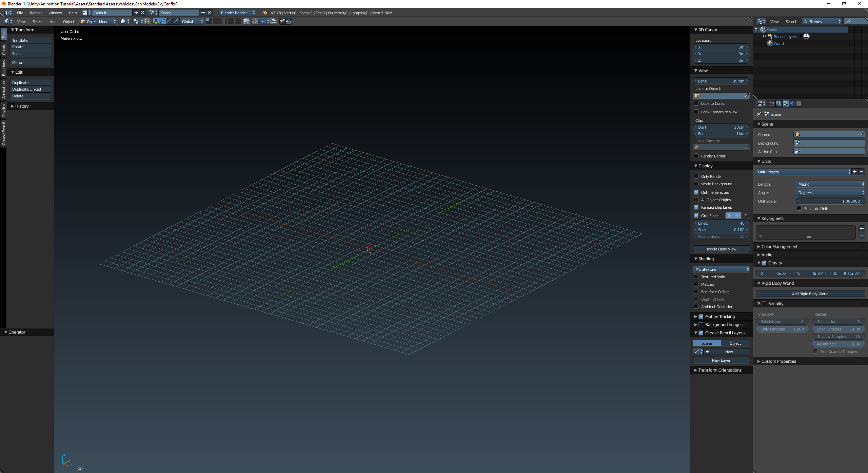The image size is (868, 473).
Task: Click the Grid Scale 0.100 slider
Action: [x=721, y=229]
